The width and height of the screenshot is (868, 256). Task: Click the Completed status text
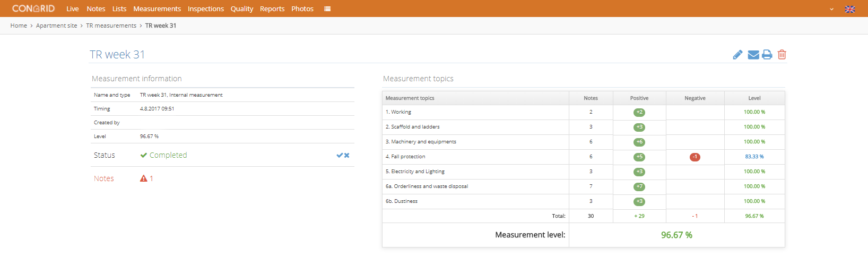(168, 155)
